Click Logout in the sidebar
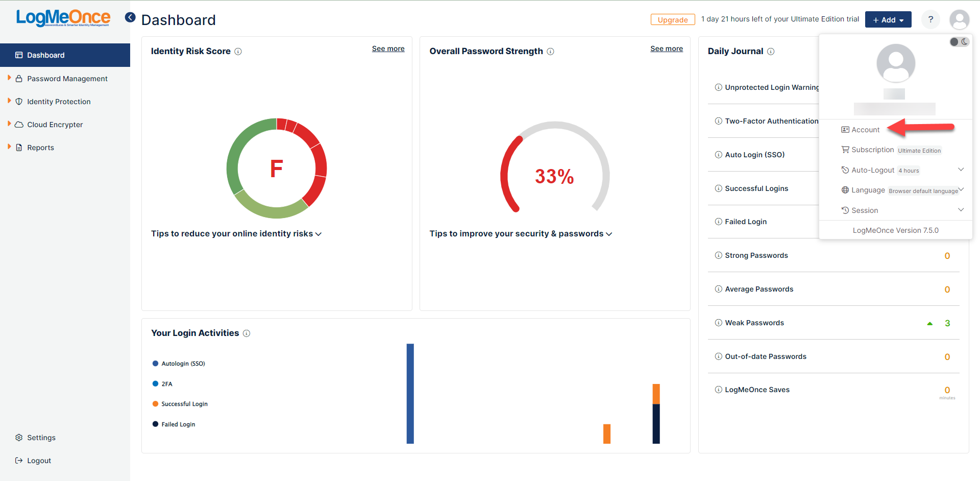Image resolution: width=980 pixels, height=481 pixels. [x=33, y=461]
